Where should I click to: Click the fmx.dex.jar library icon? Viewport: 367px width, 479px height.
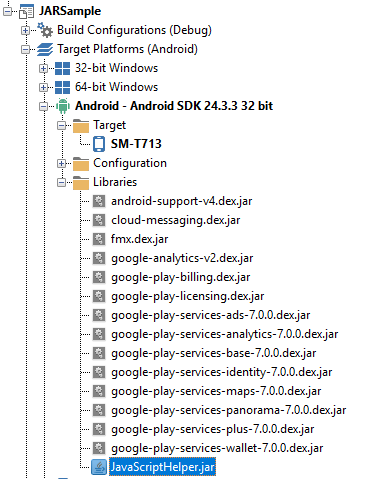click(99, 239)
